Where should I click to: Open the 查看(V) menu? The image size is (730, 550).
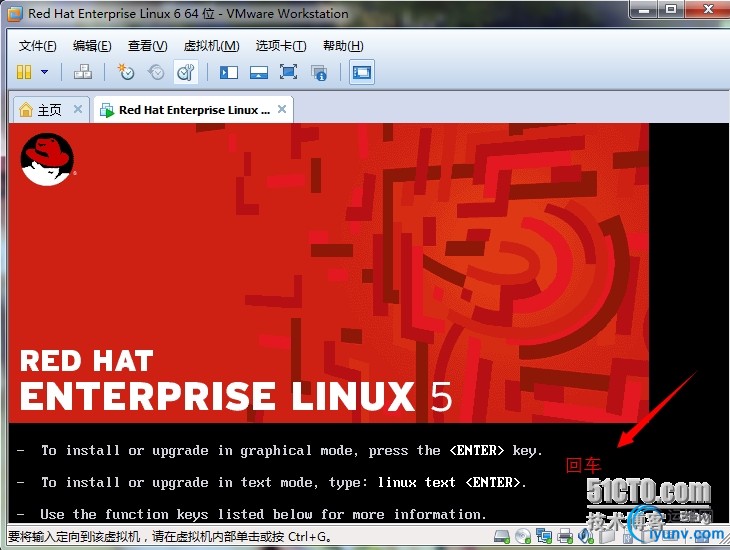click(x=147, y=46)
